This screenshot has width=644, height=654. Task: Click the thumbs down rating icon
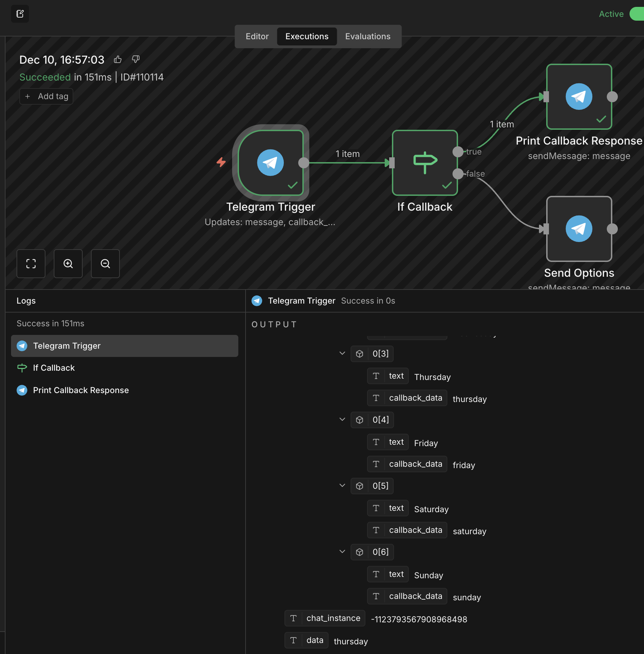(136, 60)
